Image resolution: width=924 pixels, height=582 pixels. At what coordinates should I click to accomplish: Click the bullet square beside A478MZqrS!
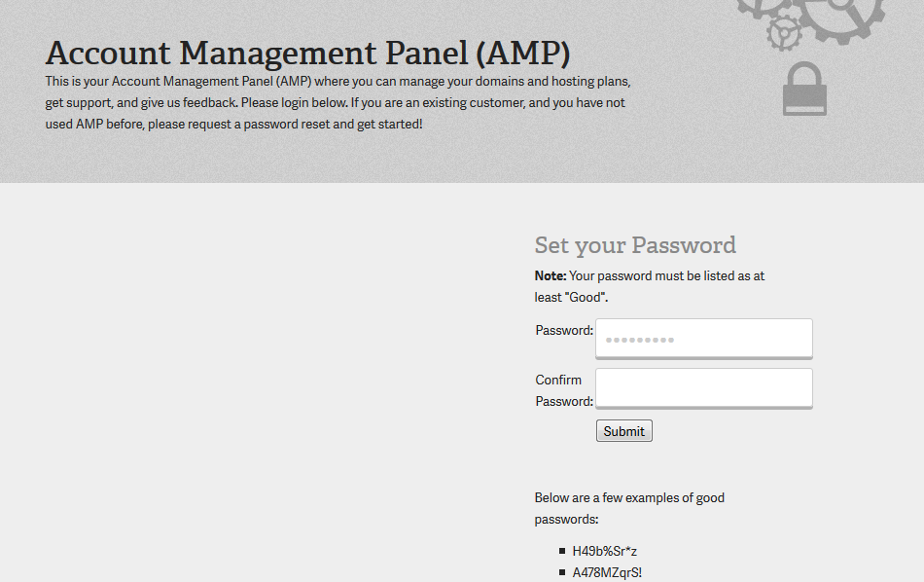point(562,572)
